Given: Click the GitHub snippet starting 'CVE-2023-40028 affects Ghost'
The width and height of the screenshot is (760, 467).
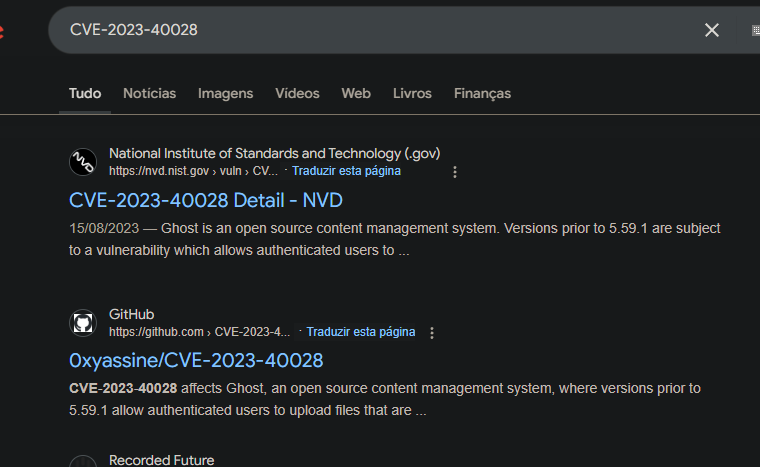Looking at the screenshot, I should tap(385, 399).
